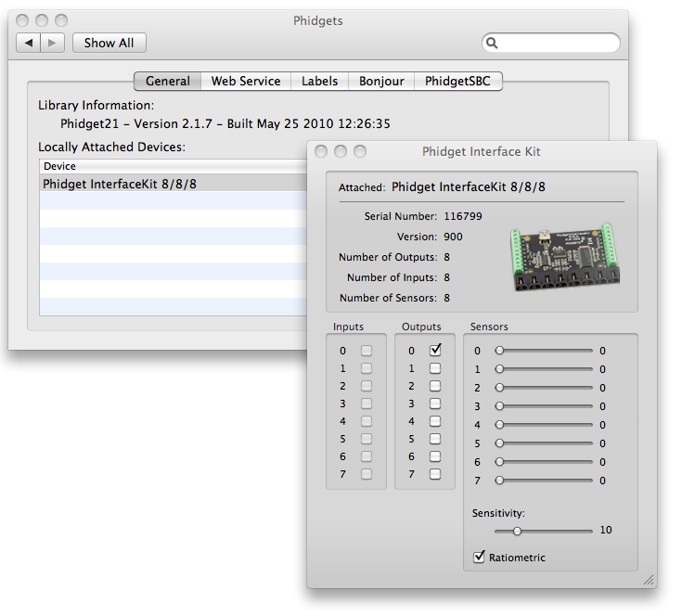Image resolution: width=682 pixels, height=616 pixels.
Task: Enable Output 1 checkbox
Action: coord(435,368)
